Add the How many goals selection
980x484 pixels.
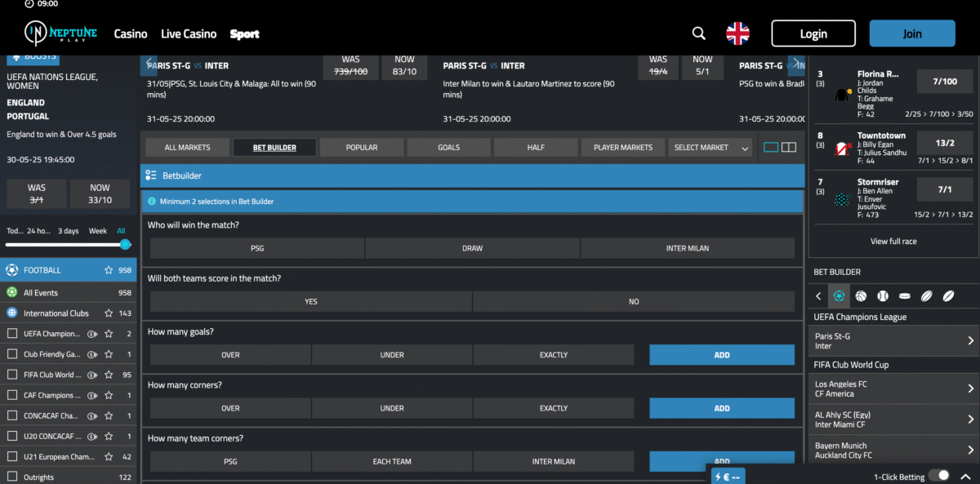coord(722,355)
